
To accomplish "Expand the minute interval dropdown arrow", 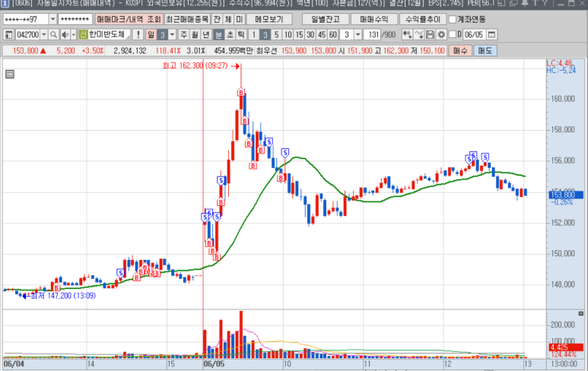I will (358, 35).
